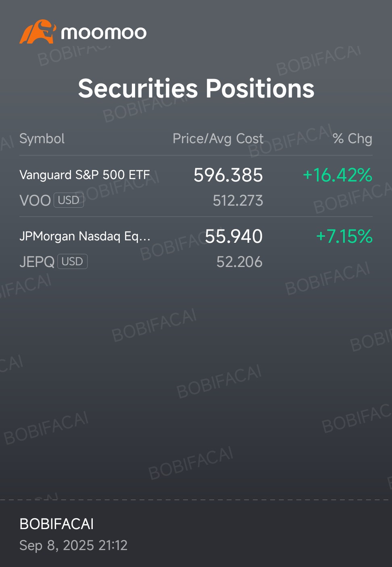Image resolution: width=392 pixels, height=567 pixels.
Task: Click the USD badge beside VOO
Action: 69,200
